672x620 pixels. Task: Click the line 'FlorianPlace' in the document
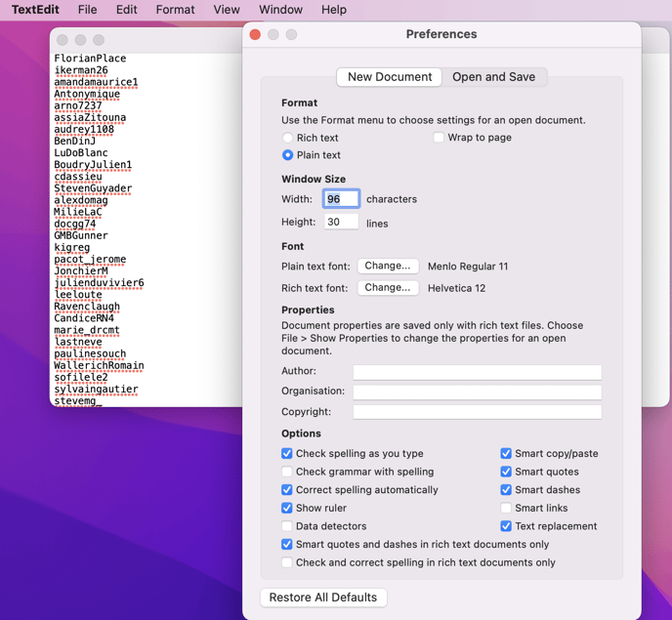[90, 59]
